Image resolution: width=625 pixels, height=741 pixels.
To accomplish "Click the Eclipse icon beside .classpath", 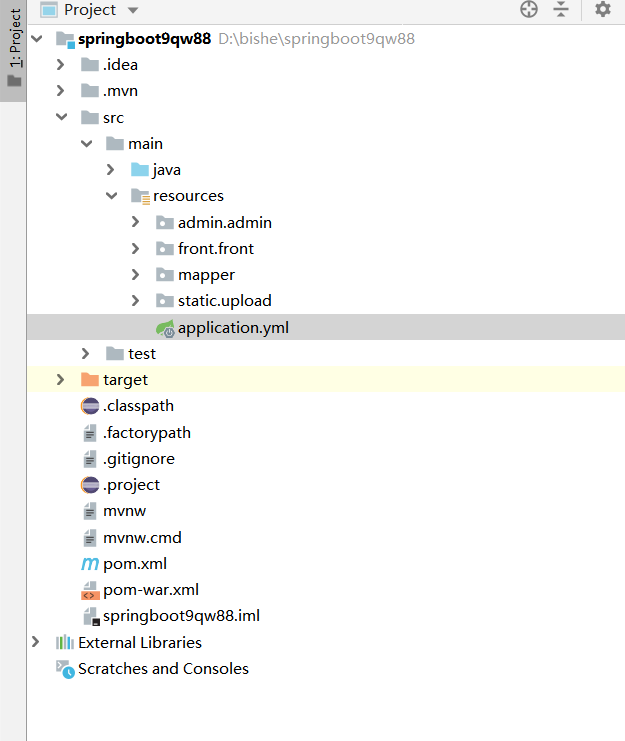I will point(90,406).
